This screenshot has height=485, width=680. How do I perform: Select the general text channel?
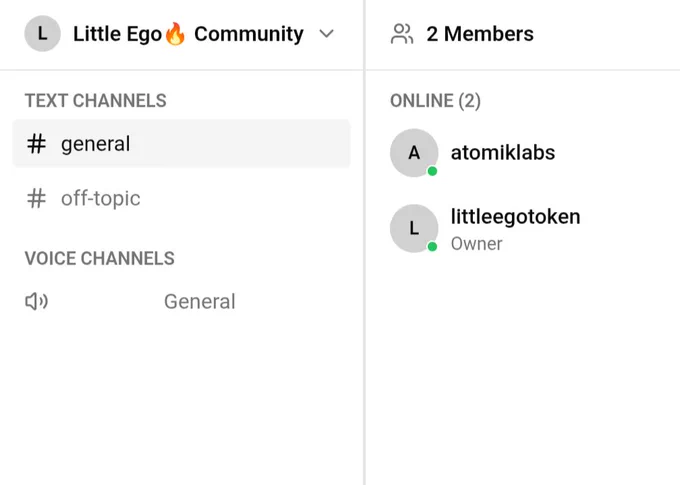pos(181,144)
